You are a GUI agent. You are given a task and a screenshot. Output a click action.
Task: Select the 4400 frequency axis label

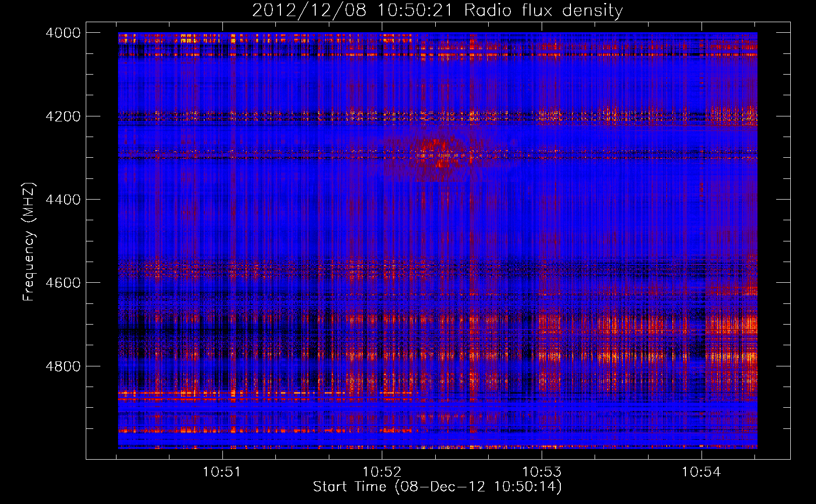(x=63, y=200)
